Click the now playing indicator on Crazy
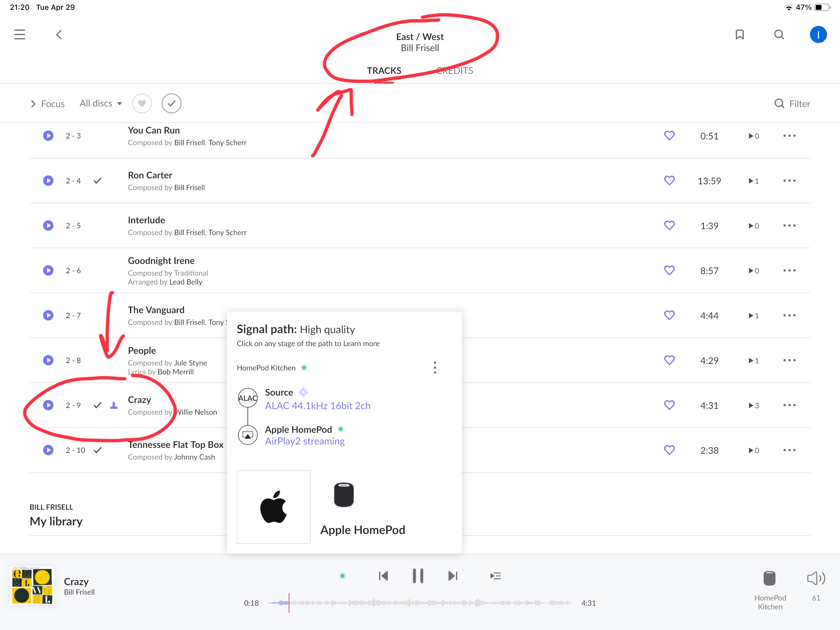The image size is (840, 630). click(113, 405)
